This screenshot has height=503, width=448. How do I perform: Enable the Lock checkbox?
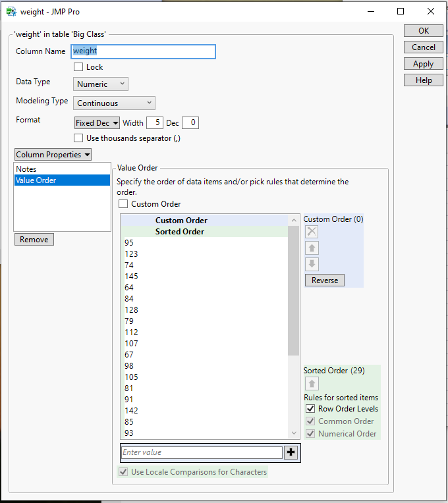78,67
